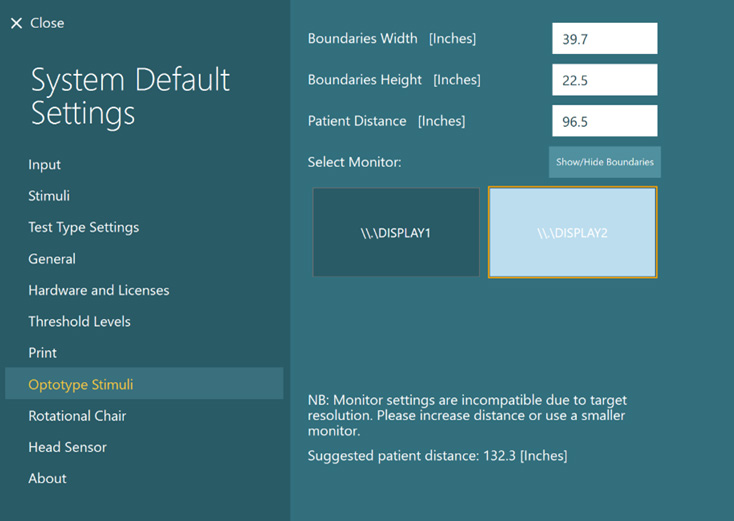The height and width of the screenshot is (521, 734).
Task: Select monitor \\.\DISPLAY1
Action: [x=396, y=232]
